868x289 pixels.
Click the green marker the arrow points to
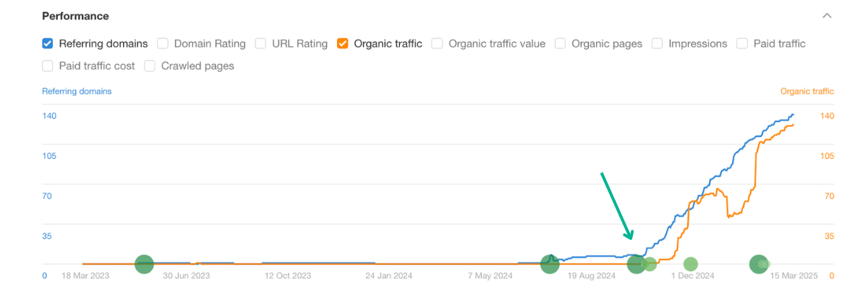pyautogui.click(x=637, y=264)
